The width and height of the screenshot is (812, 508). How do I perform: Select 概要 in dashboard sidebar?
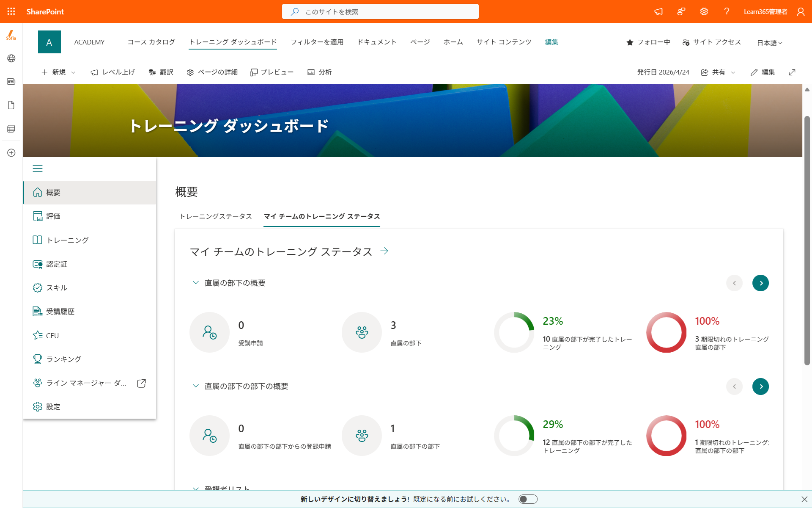(90, 193)
